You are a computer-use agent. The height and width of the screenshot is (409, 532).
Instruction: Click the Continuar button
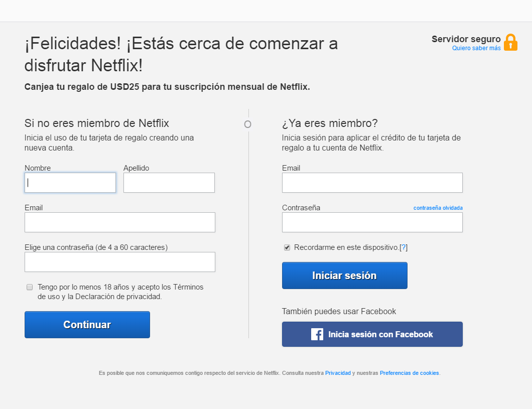tap(87, 325)
